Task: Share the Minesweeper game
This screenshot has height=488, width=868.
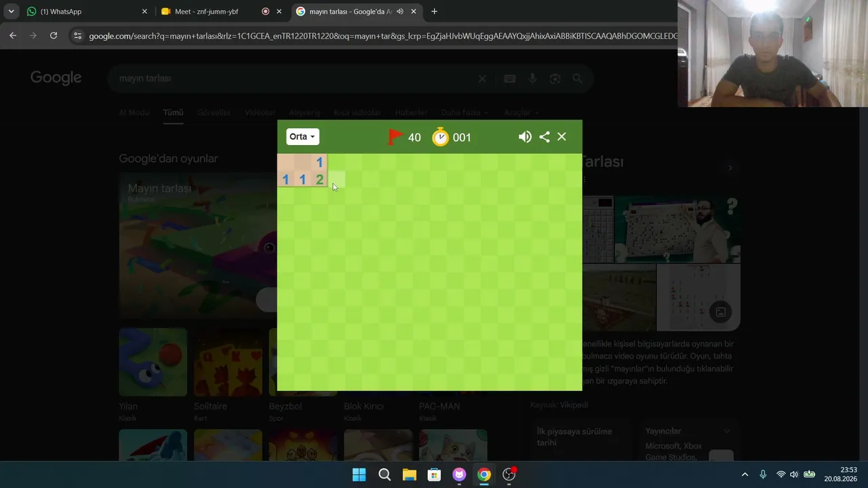Action: click(x=545, y=137)
